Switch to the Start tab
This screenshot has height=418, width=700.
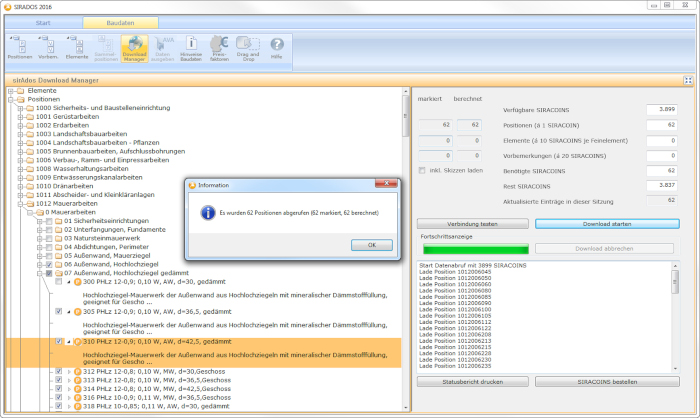43,21
